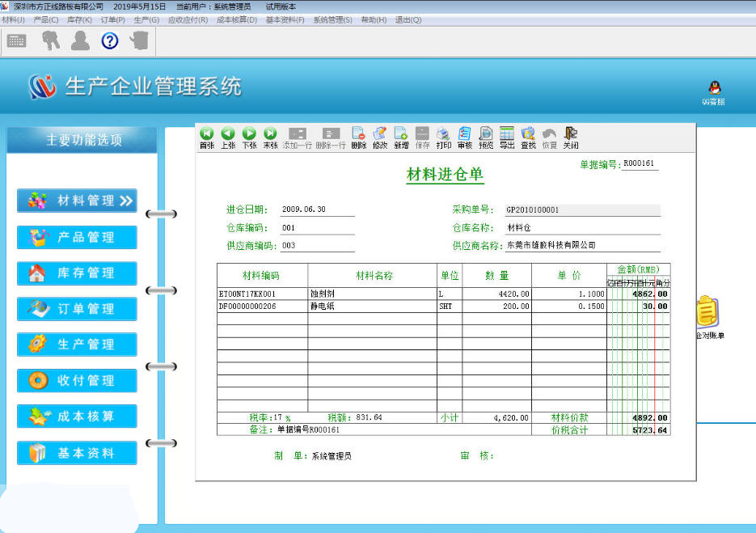Open 成本核算 from the sidebar
Image resolution: width=756 pixels, height=533 pixels.
point(77,417)
